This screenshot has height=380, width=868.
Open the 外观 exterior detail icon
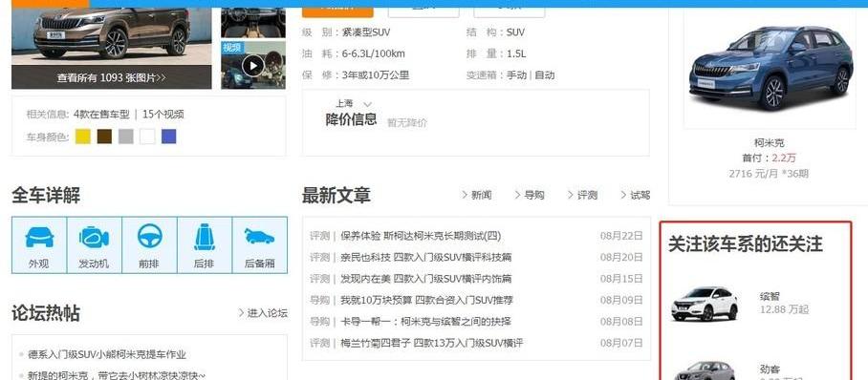click(x=39, y=245)
